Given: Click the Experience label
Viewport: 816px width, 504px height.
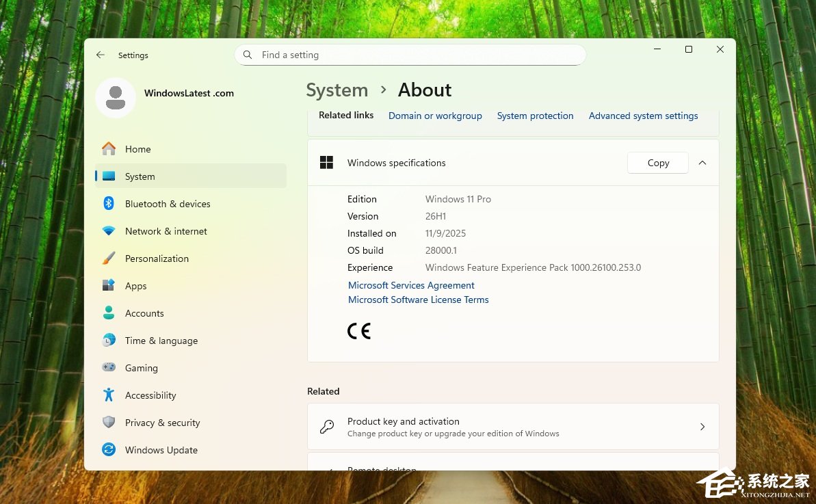Looking at the screenshot, I should click(370, 267).
